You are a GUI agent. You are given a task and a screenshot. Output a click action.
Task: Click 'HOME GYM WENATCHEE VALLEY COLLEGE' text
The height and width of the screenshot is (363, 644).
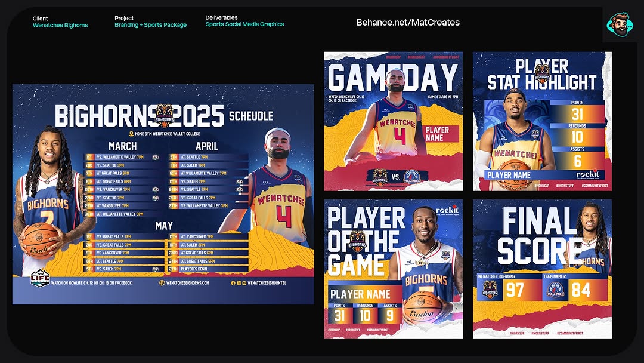point(167,134)
